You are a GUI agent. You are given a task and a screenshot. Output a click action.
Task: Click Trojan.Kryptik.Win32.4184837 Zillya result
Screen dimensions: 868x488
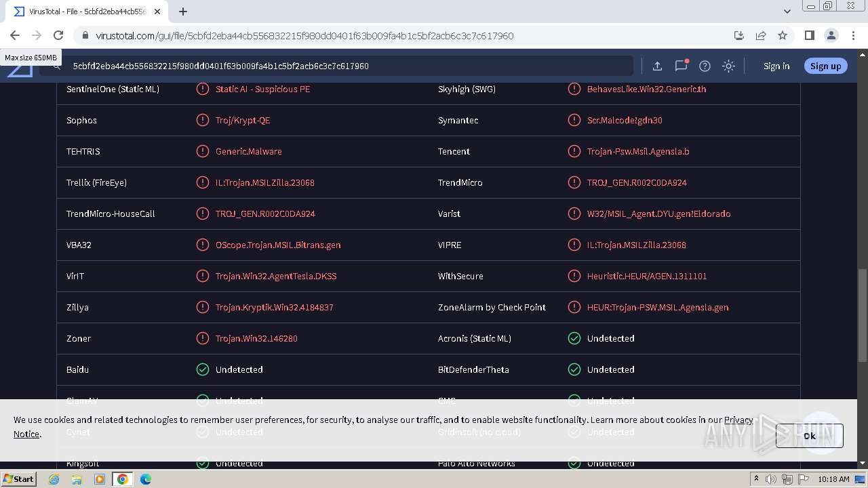(275, 307)
